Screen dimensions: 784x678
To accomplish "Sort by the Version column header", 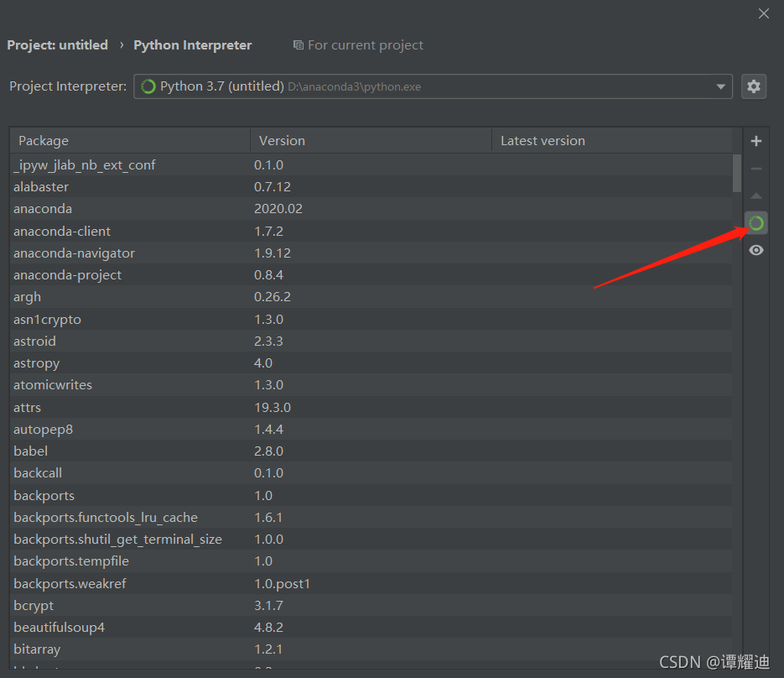I will (x=371, y=141).
